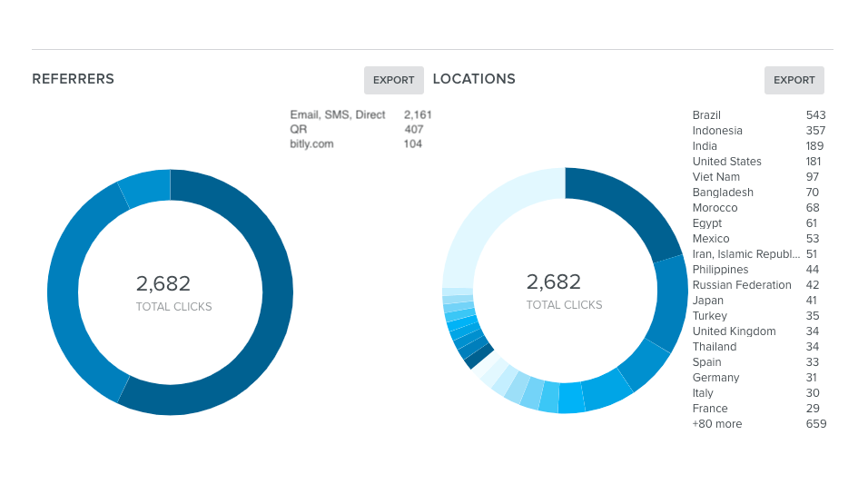
Task: Select the QR referrer entry
Action: pyautogui.click(x=299, y=130)
